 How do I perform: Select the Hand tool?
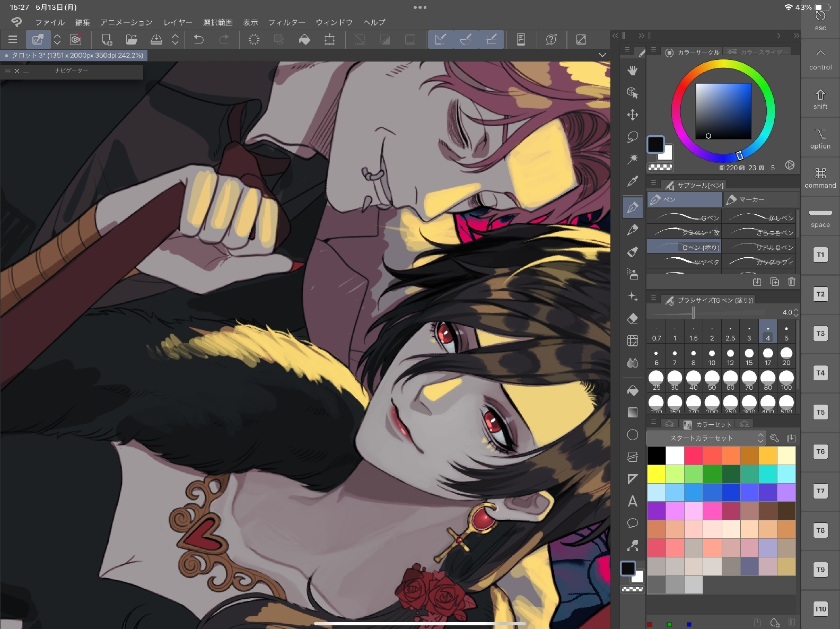633,71
